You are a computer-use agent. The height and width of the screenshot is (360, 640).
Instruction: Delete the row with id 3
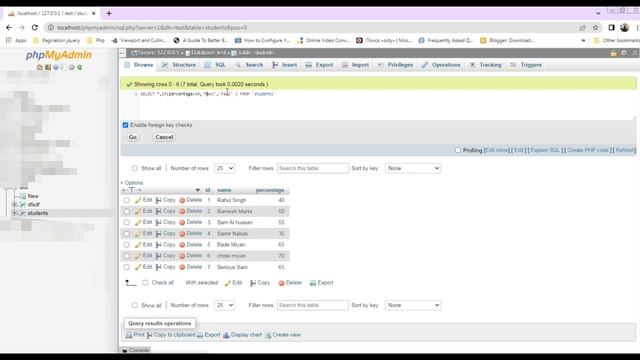click(x=191, y=222)
